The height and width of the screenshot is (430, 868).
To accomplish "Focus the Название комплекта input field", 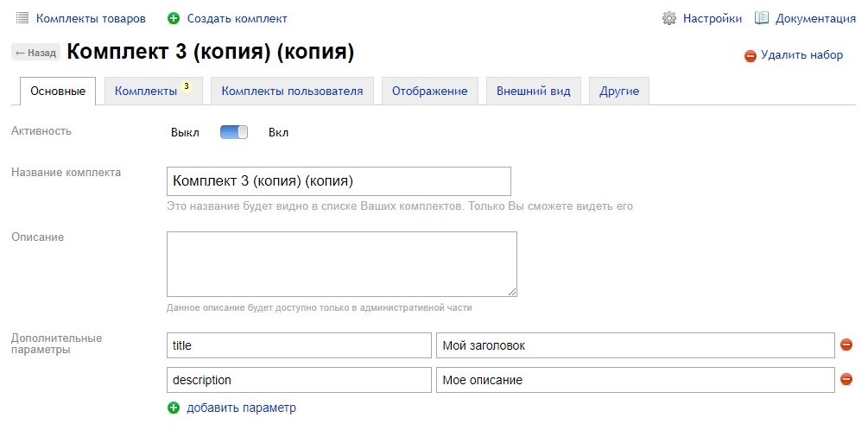I will pyautogui.click(x=339, y=181).
